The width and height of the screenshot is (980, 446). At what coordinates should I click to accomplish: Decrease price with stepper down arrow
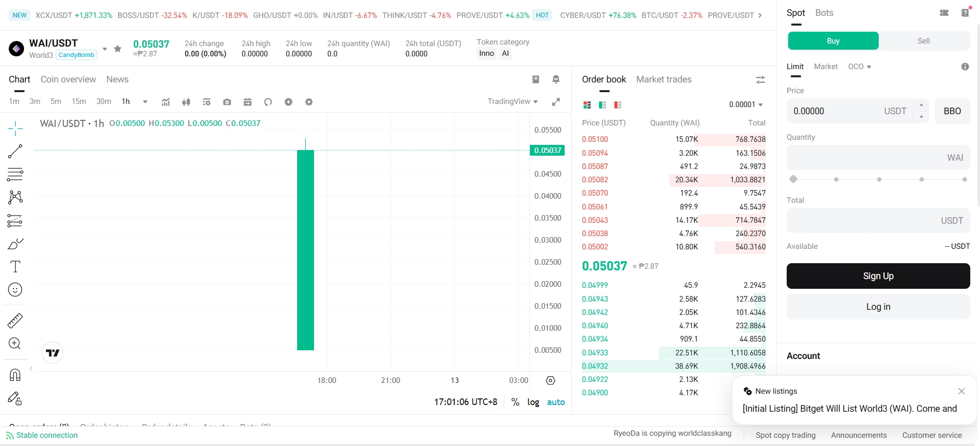point(921,117)
